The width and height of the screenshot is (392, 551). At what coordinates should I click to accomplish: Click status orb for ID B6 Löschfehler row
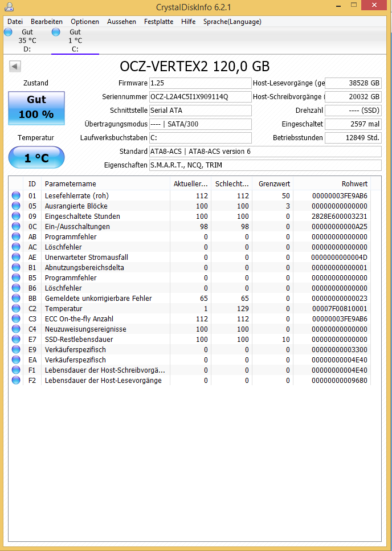16,288
